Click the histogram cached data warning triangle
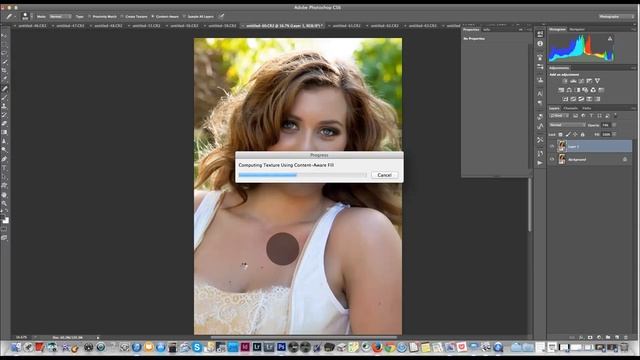This screenshot has height=360, width=640. click(610, 38)
